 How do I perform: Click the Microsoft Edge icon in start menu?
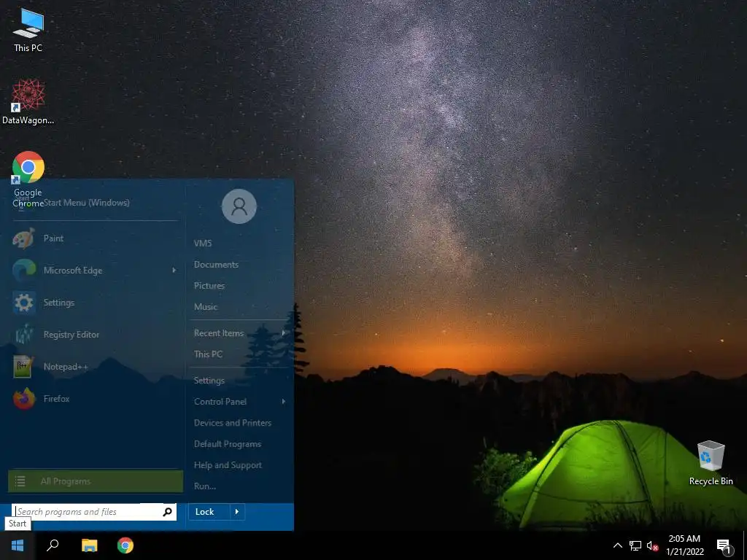click(x=24, y=270)
